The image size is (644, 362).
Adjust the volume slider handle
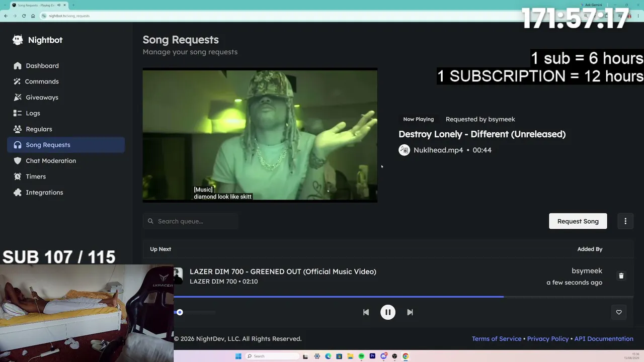(x=180, y=312)
